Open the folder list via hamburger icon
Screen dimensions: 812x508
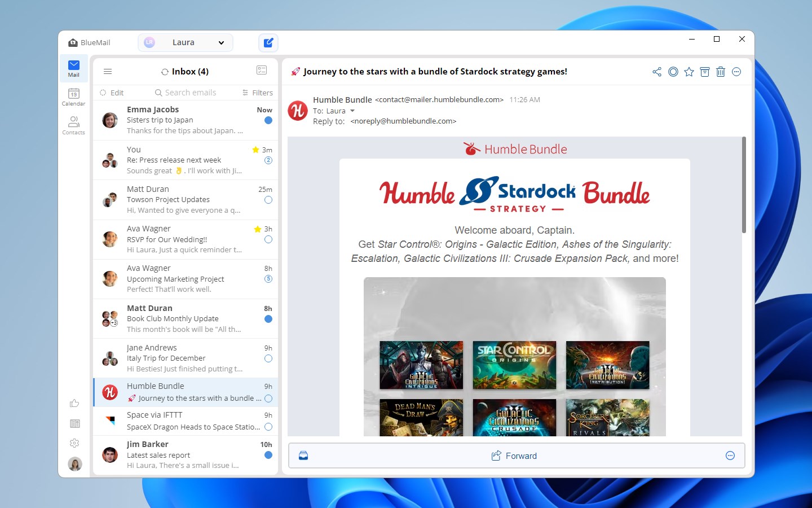pos(108,71)
